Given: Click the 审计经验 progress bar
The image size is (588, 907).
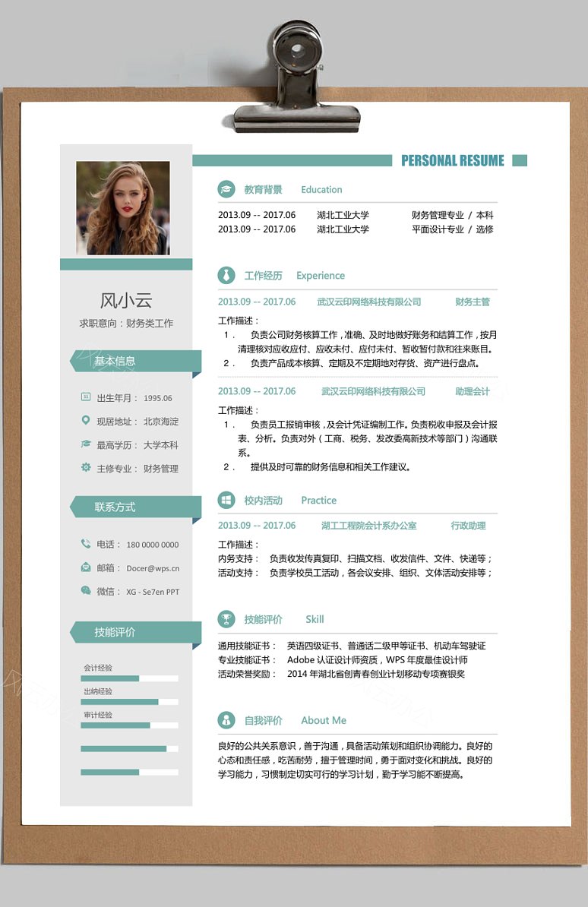Looking at the screenshot, I should [130, 725].
